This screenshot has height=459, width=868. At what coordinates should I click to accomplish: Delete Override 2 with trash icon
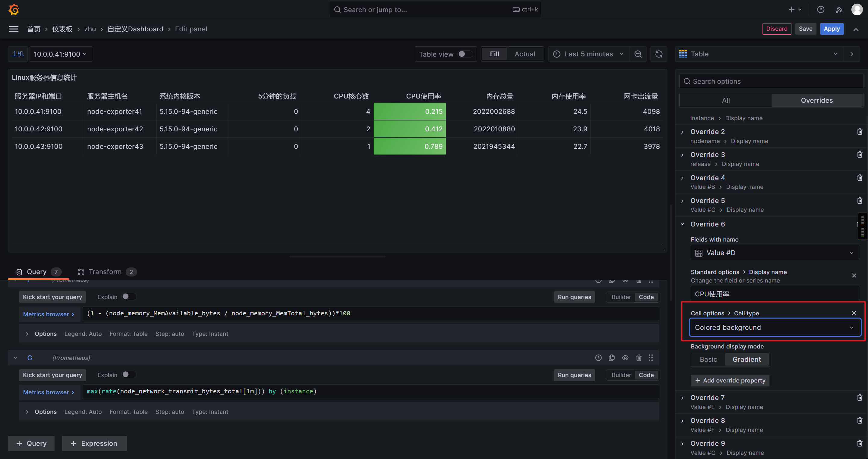click(x=859, y=132)
